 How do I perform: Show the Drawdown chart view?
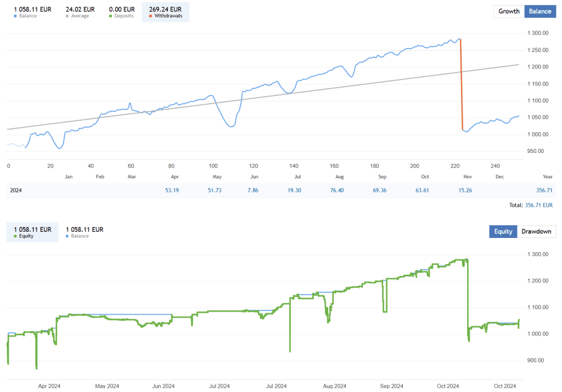536,231
